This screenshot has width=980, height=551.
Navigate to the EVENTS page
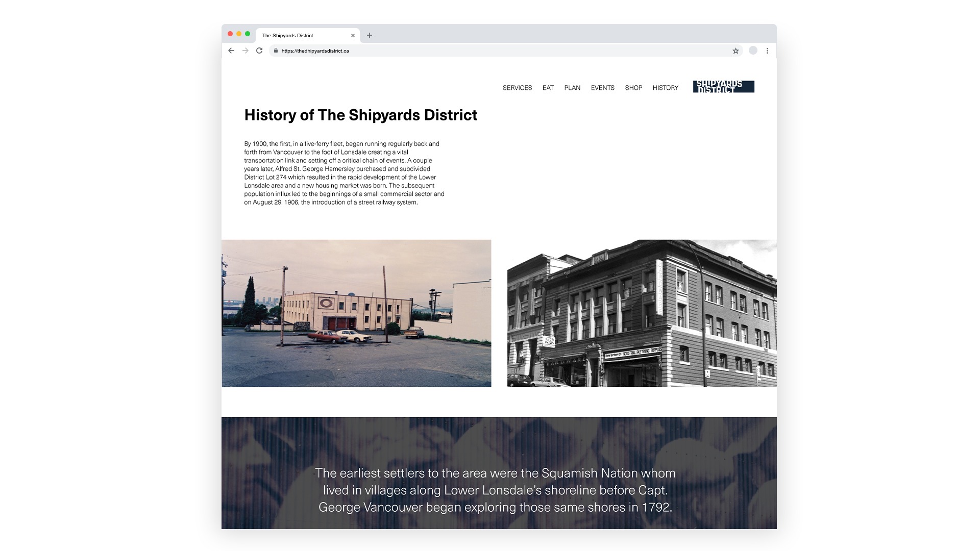(602, 88)
